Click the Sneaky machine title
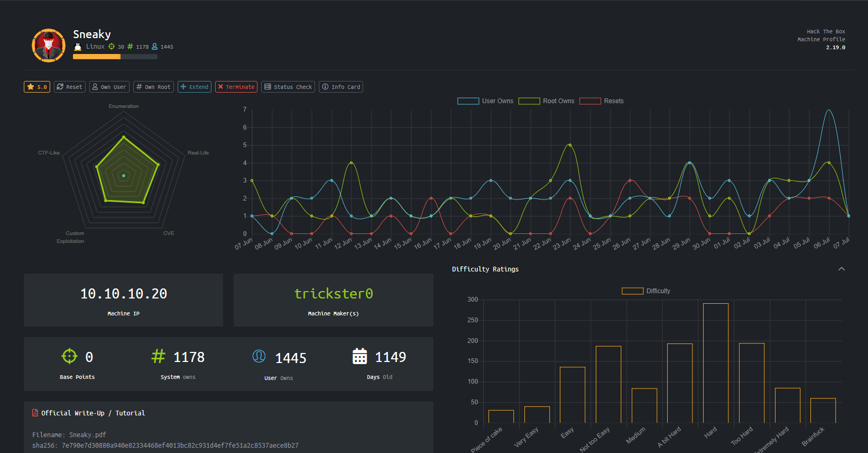868x453 pixels. (x=92, y=34)
